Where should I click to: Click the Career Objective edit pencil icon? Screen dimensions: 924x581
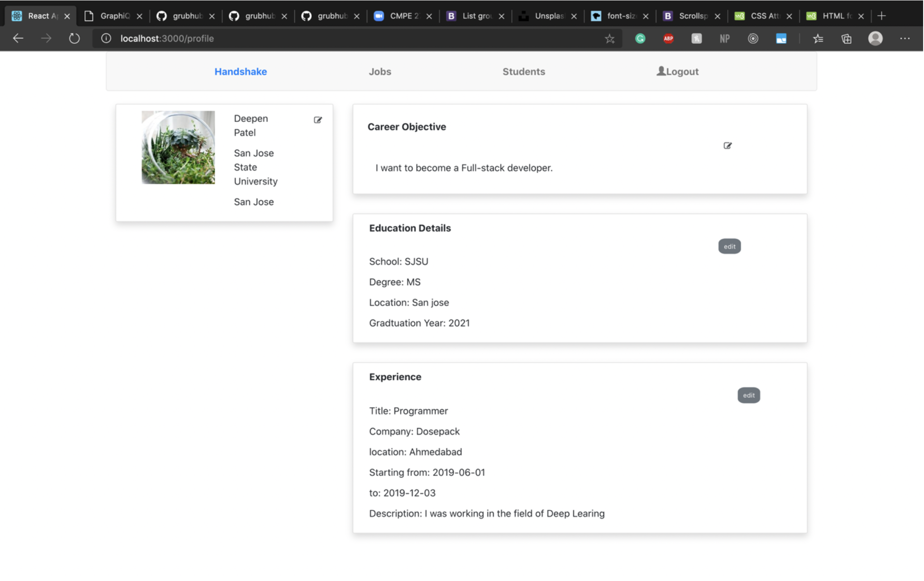click(x=727, y=145)
